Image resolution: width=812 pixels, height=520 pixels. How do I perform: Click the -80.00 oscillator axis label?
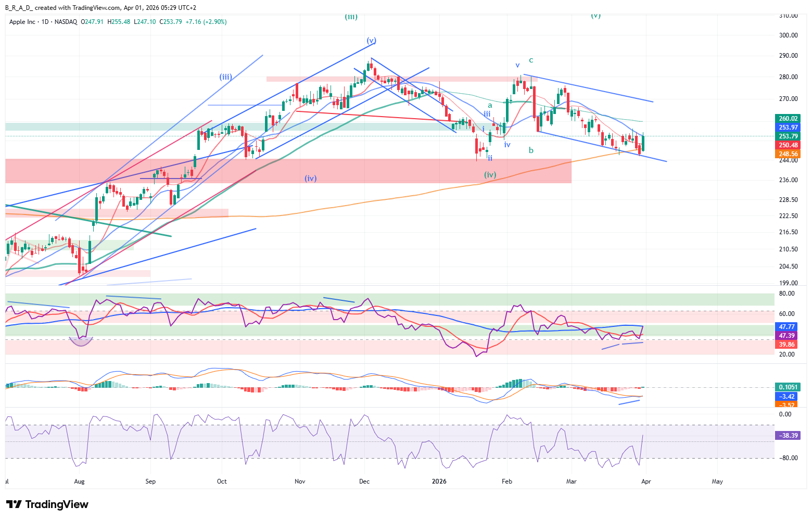click(784, 458)
